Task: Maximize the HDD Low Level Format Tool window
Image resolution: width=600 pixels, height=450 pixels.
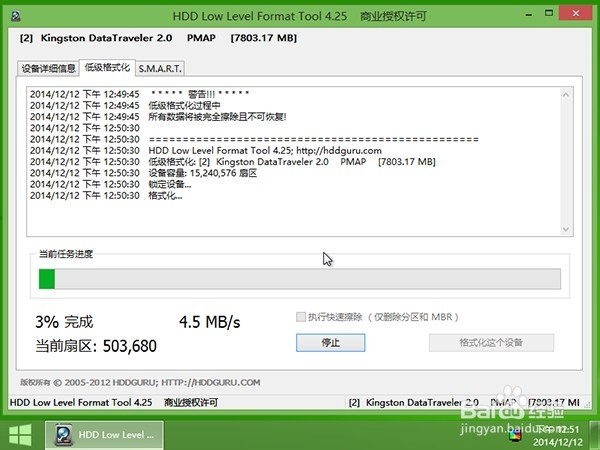Action: tap(549, 13)
